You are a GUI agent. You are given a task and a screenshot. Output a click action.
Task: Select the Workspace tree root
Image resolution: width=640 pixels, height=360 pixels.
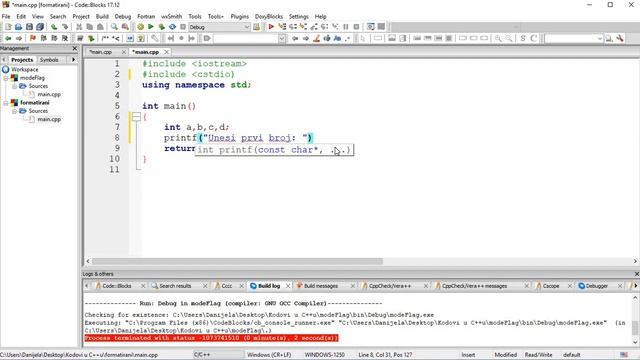click(x=24, y=69)
